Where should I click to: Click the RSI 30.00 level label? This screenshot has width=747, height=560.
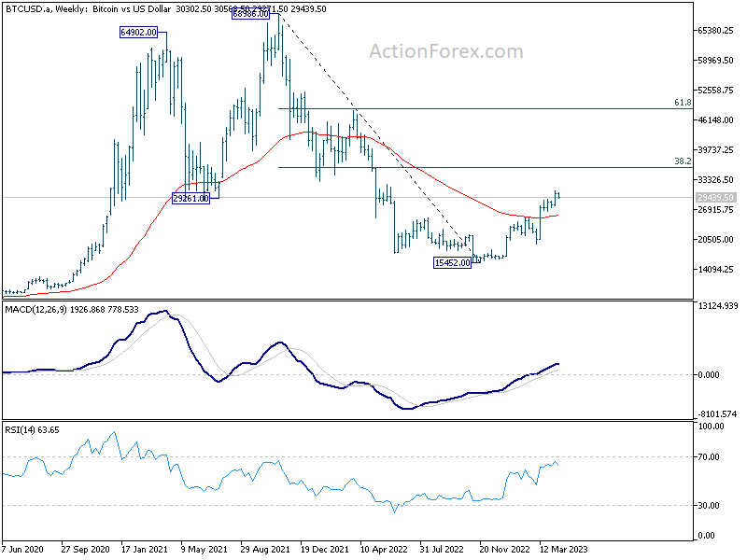click(x=709, y=506)
